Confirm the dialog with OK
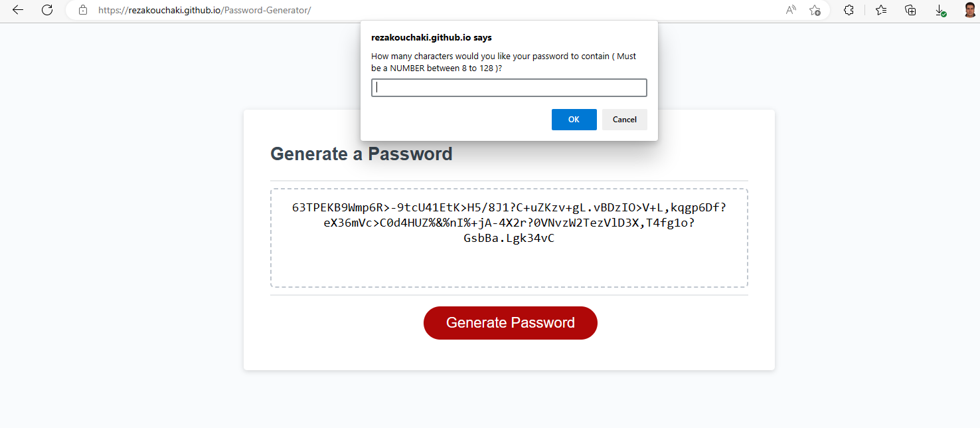The height and width of the screenshot is (428, 980). tap(574, 120)
